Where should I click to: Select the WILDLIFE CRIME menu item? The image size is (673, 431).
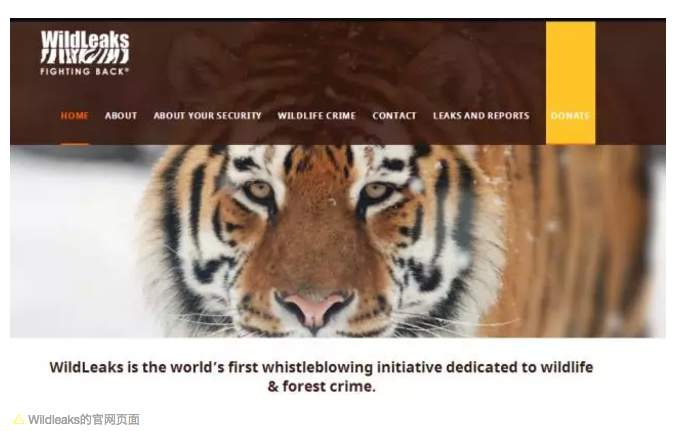(316, 115)
